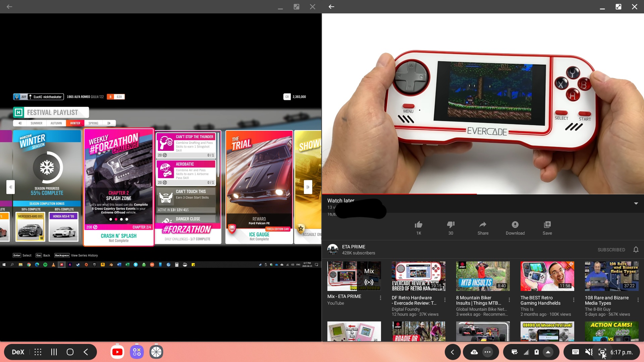Open the three-dot menu on Mix - ETA PRIME
The image size is (644, 362).
pyautogui.click(x=380, y=298)
